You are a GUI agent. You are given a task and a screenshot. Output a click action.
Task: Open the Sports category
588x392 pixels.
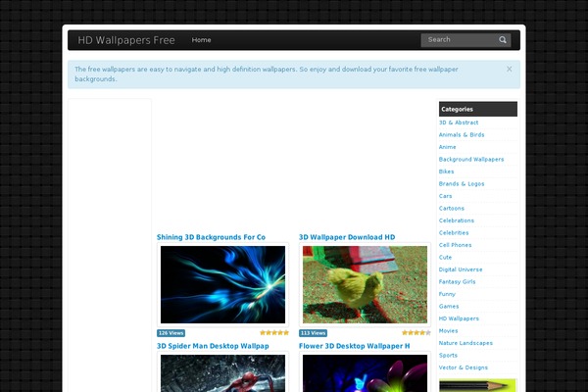pyautogui.click(x=448, y=355)
